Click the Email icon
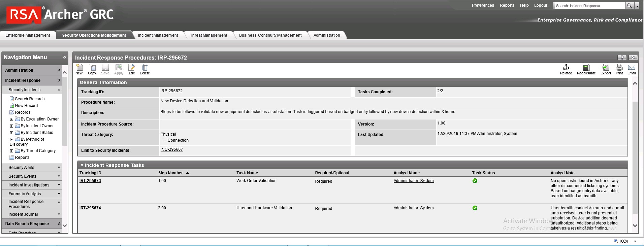Viewport: 644px width, 246px height. pyautogui.click(x=632, y=69)
